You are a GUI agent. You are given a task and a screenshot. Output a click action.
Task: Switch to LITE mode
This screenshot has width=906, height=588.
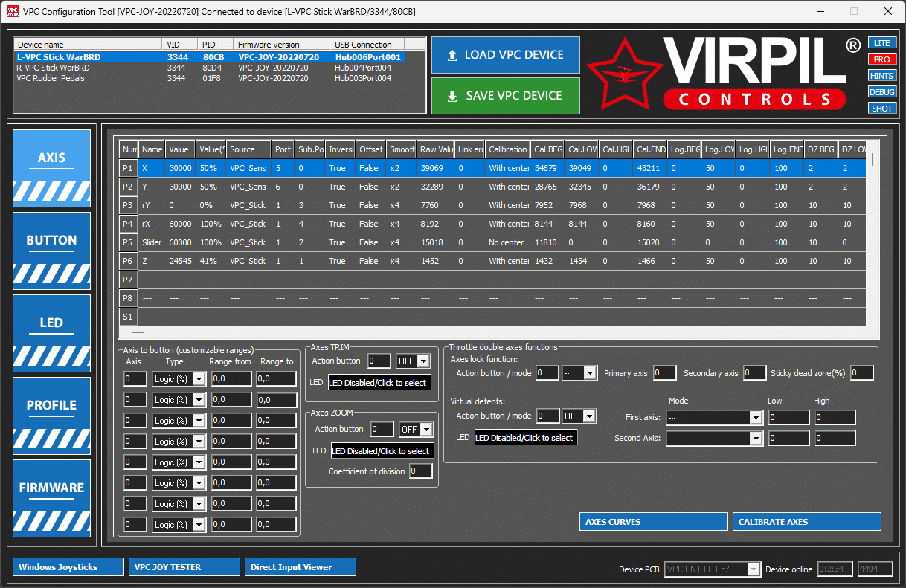click(x=881, y=43)
